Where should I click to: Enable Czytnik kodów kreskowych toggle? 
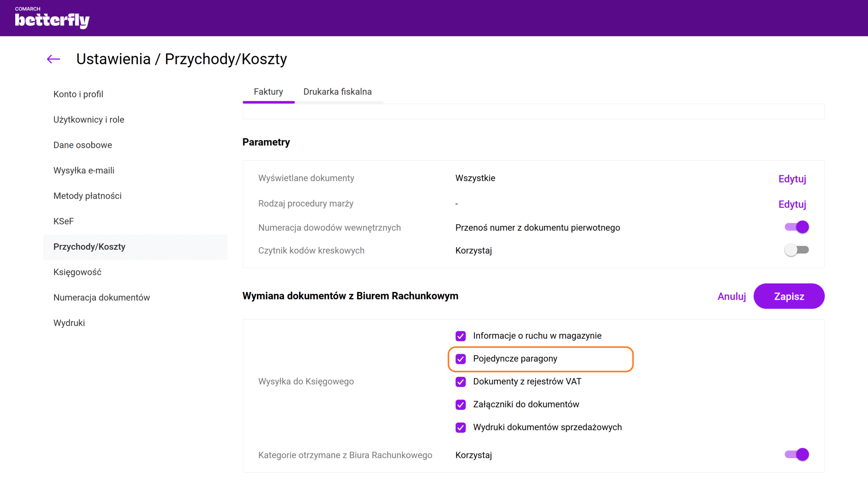pyautogui.click(x=796, y=250)
